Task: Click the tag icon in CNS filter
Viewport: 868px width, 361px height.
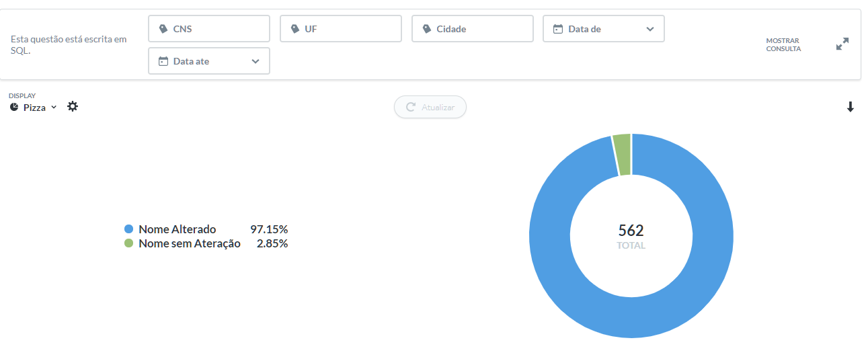Action: pyautogui.click(x=163, y=29)
